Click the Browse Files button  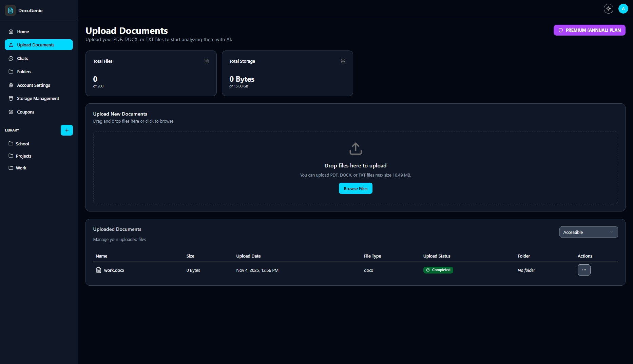(x=355, y=188)
